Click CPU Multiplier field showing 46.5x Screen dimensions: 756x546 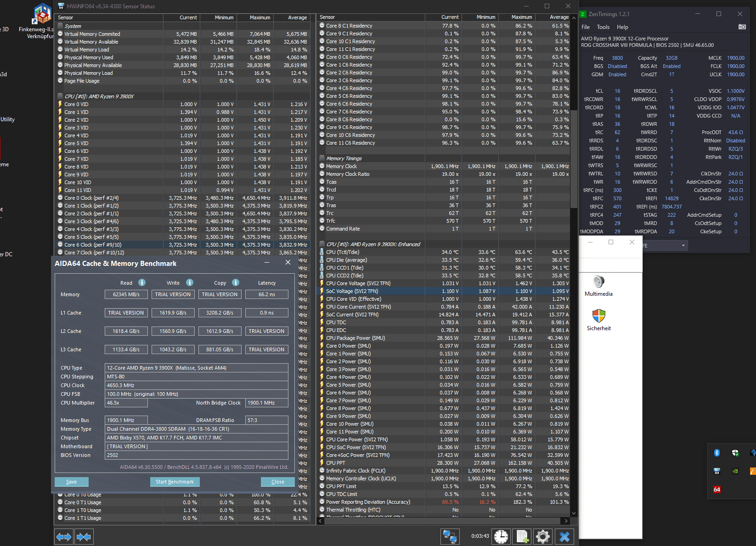126,403
